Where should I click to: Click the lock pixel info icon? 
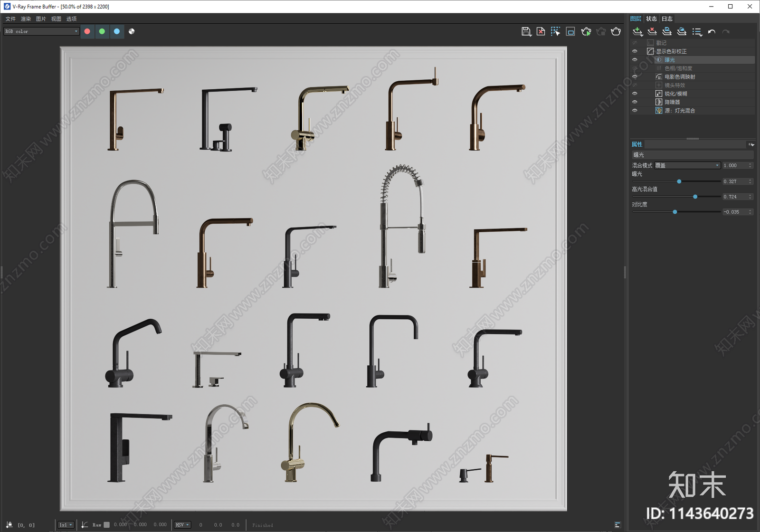pyautogui.click(x=9, y=525)
